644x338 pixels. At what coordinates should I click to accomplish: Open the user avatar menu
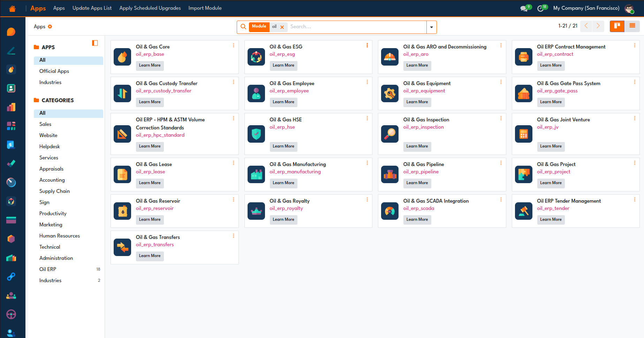point(629,8)
